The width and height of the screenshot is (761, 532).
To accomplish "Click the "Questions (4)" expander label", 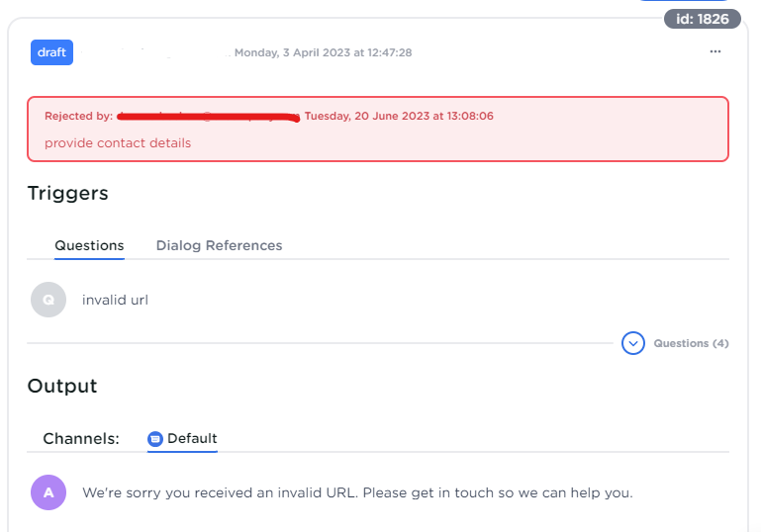I will (691, 343).
